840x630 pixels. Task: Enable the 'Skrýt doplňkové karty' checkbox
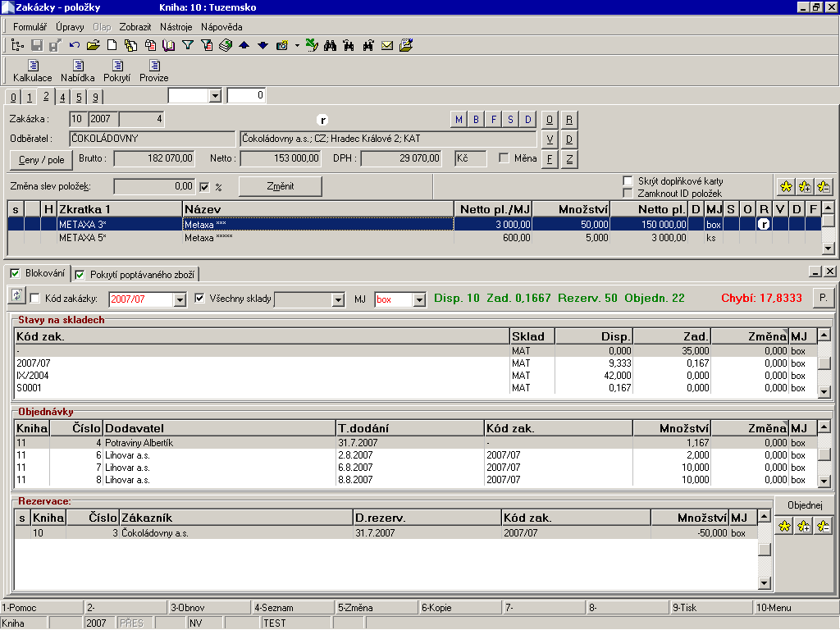pos(627,180)
